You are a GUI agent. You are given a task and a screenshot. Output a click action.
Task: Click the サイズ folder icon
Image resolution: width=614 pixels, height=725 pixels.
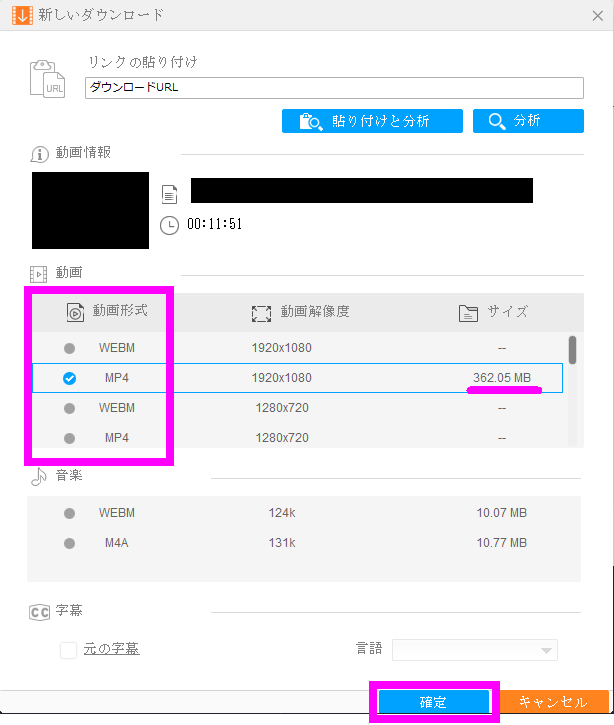point(468,313)
